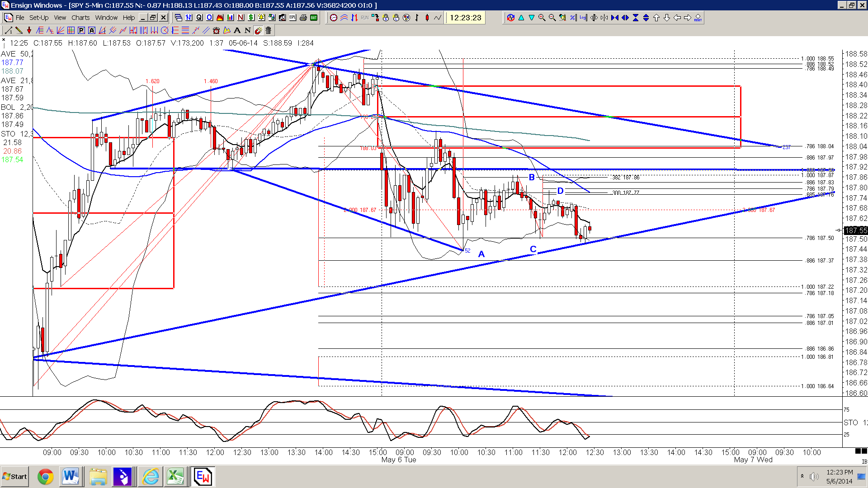Select the draw trend line tool

[8, 30]
